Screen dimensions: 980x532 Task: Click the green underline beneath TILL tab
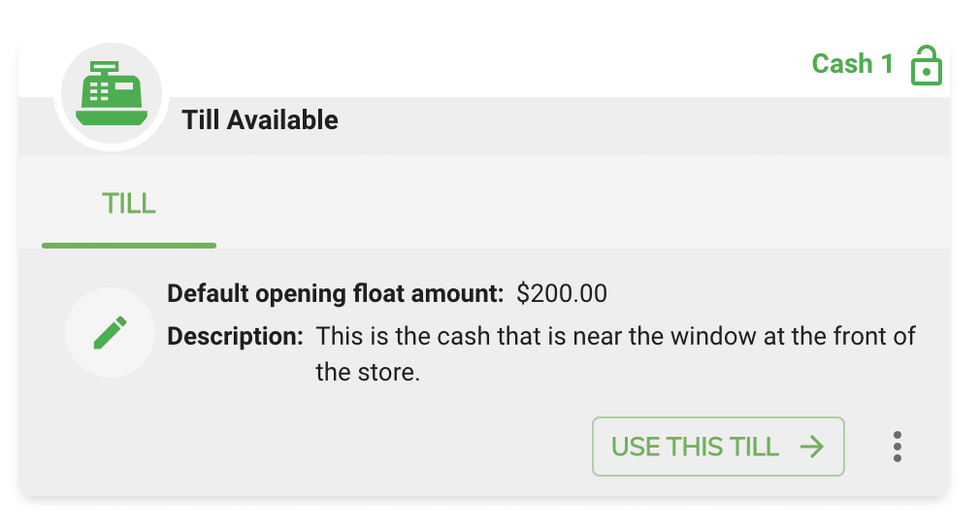(129, 246)
